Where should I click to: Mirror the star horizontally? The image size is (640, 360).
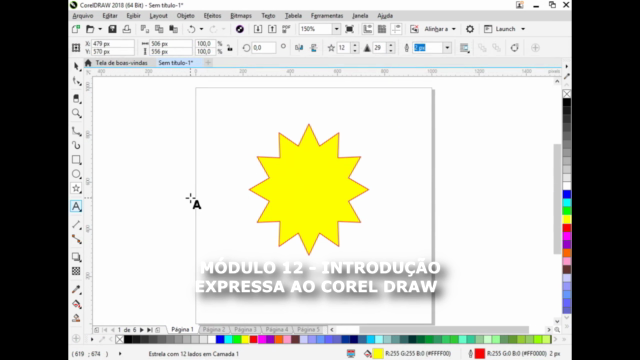pos(299,48)
